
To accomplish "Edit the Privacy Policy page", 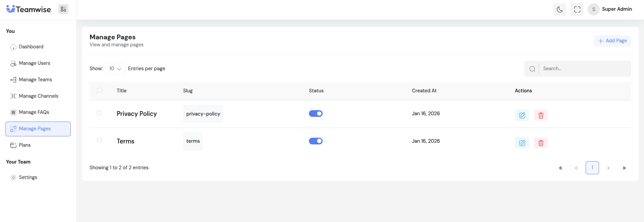I will [522, 115].
